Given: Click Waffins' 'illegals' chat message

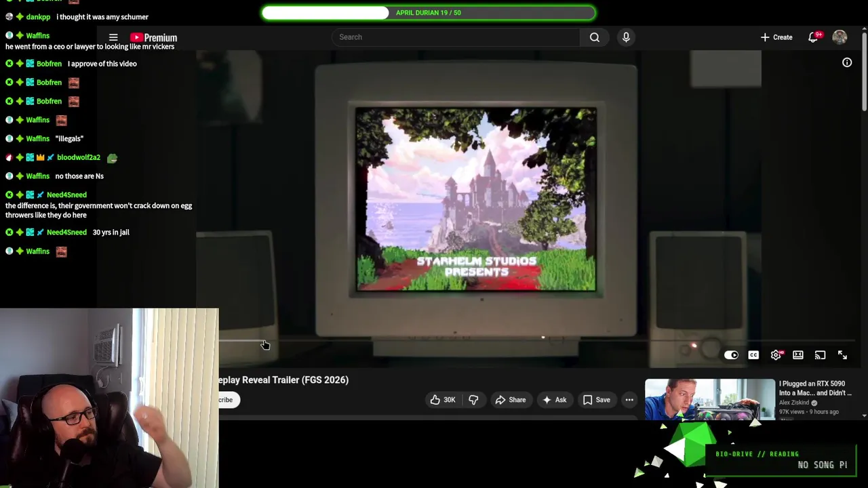Looking at the screenshot, I should [x=69, y=139].
